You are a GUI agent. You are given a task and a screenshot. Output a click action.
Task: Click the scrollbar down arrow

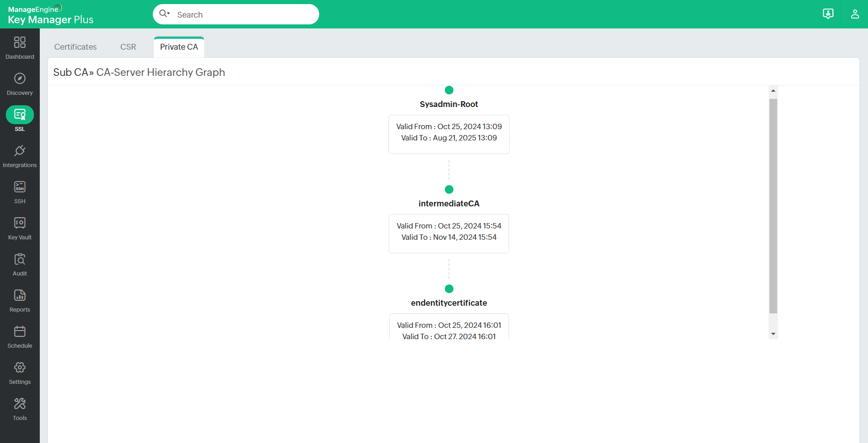tap(773, 334)
